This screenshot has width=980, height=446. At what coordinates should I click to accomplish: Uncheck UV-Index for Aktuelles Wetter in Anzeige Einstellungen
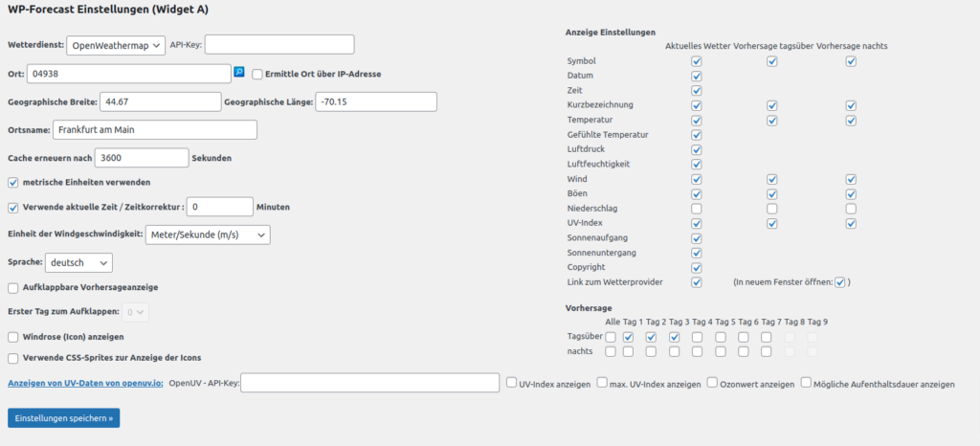697,224
